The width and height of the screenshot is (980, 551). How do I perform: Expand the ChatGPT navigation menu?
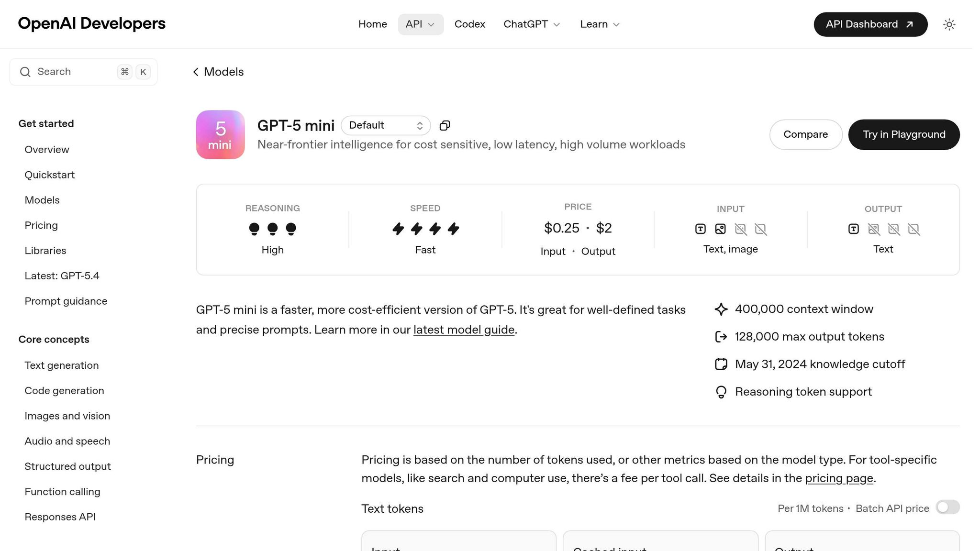coord(532,24)
